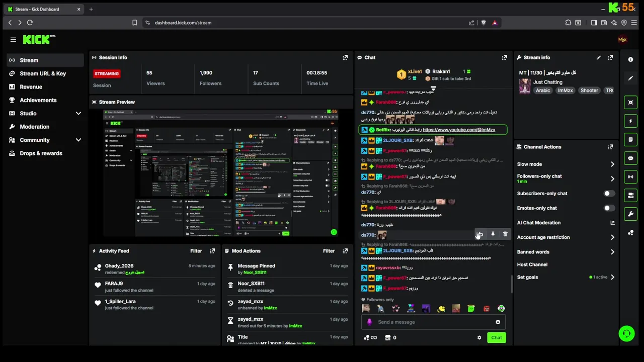Open the emoji picker in the message box

pyautogui.click(x=498, y=322)
